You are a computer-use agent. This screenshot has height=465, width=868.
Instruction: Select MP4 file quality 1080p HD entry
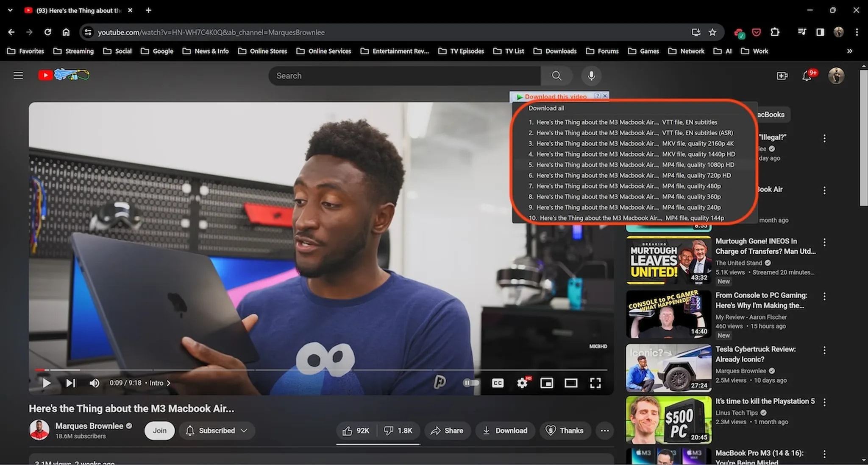tap(632, 165)
